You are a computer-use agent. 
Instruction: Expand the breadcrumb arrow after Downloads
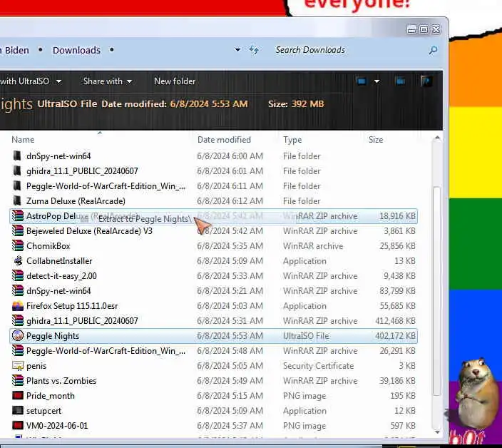(x=111, y=50)
